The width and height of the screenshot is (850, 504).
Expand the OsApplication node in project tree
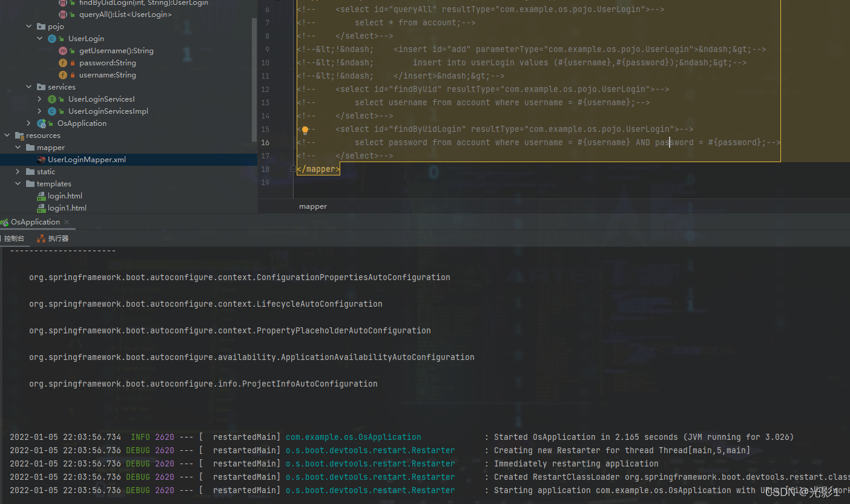pyautogui.click(x=29, y=123)
